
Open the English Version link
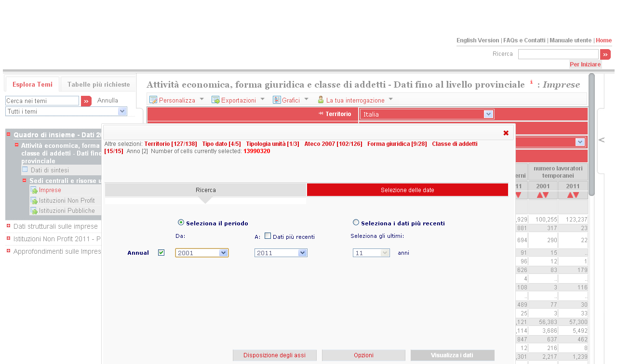point(478,40)
